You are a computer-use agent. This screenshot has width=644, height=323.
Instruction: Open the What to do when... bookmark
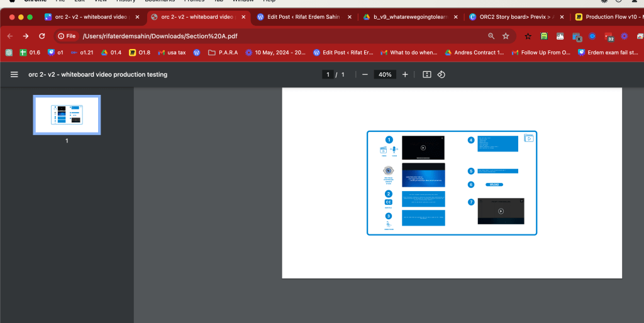point(409,53)
